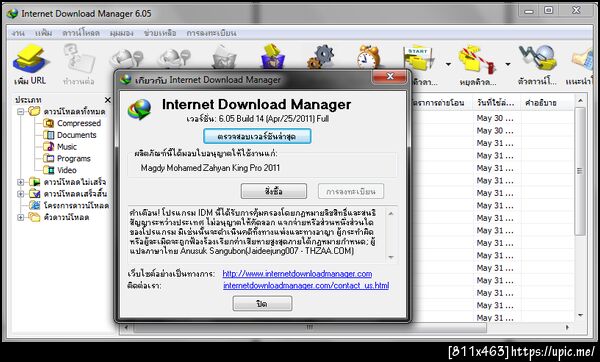
Task: Open the ดาวน์โหลด menu
Action: point(81,33)
